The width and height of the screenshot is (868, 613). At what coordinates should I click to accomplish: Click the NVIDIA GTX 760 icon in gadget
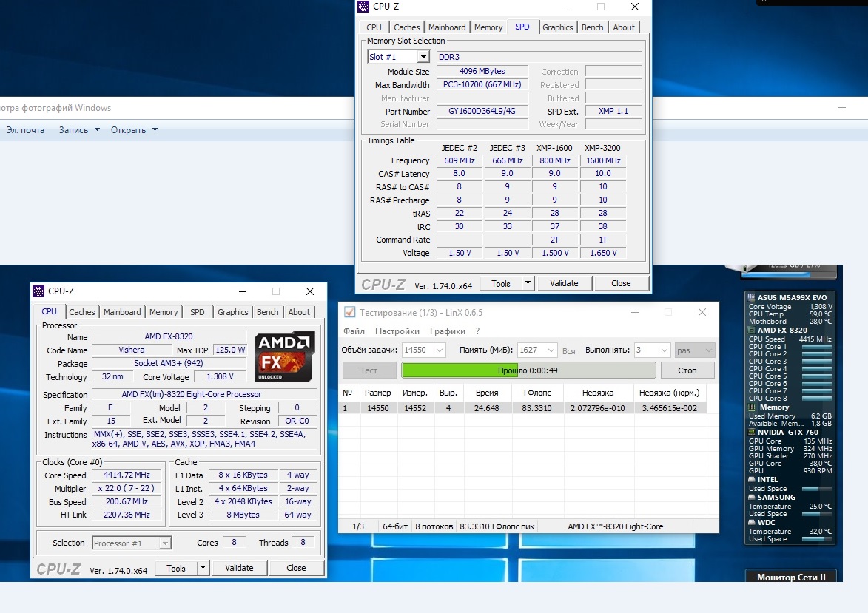click(x=751, y=432)
